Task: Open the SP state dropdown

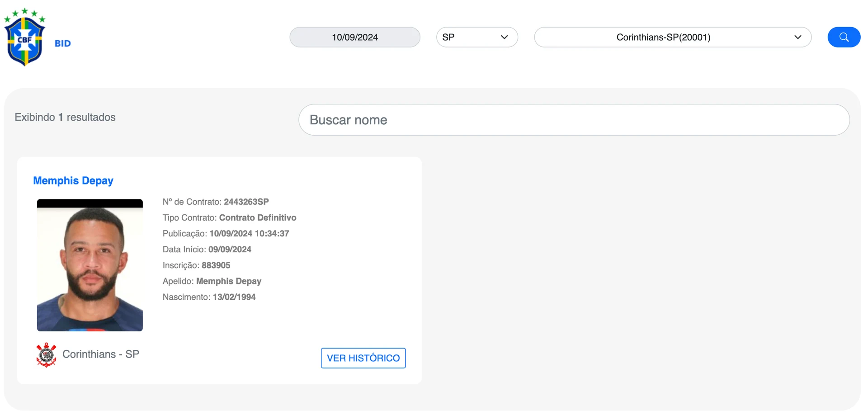Action: pos(477,37)
